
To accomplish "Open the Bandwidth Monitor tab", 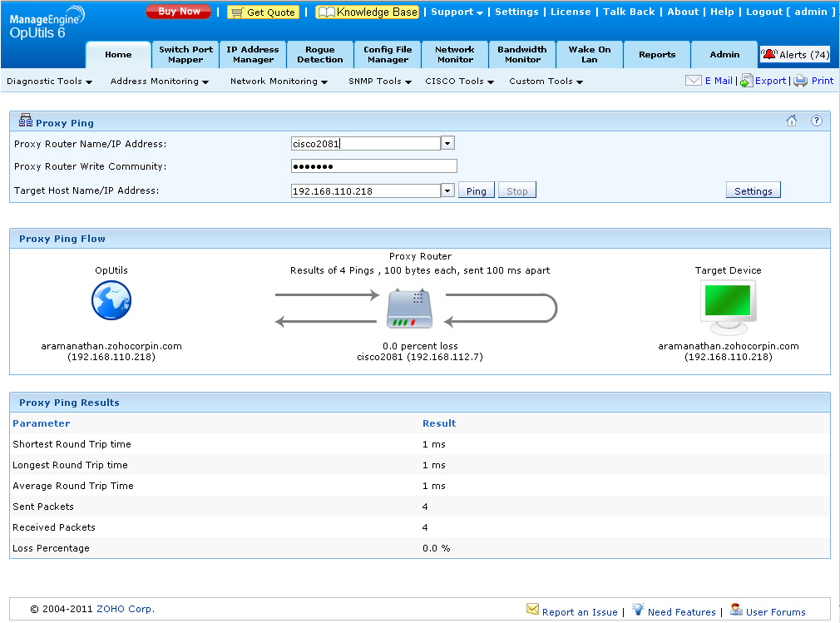I will coord(522,54).
